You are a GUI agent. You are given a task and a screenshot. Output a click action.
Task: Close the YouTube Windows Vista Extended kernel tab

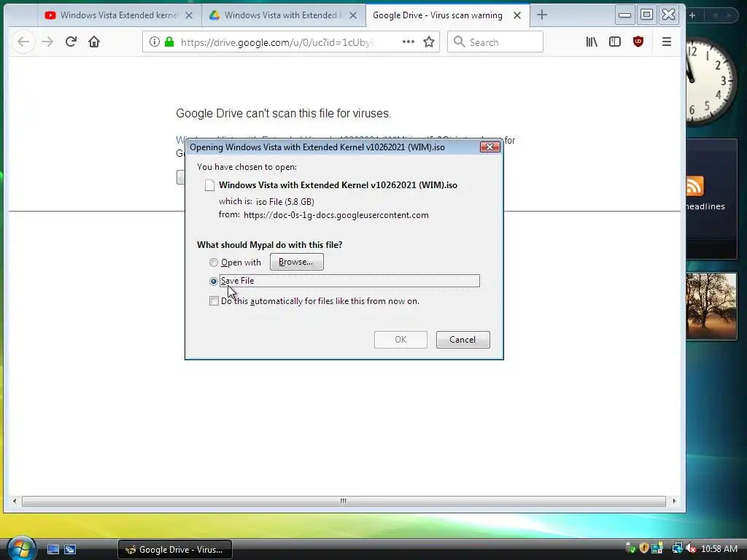coord(189,15)
